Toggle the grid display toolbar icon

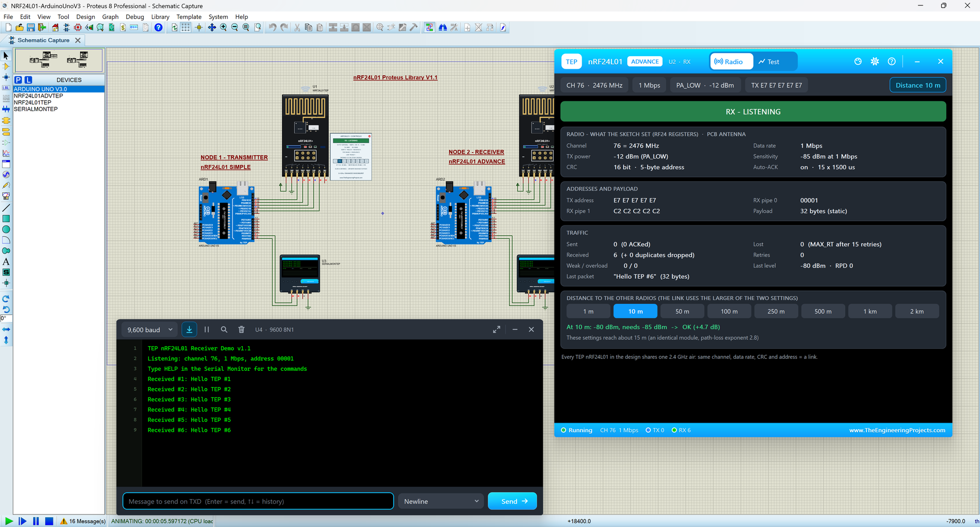click(x=186, y=27)
